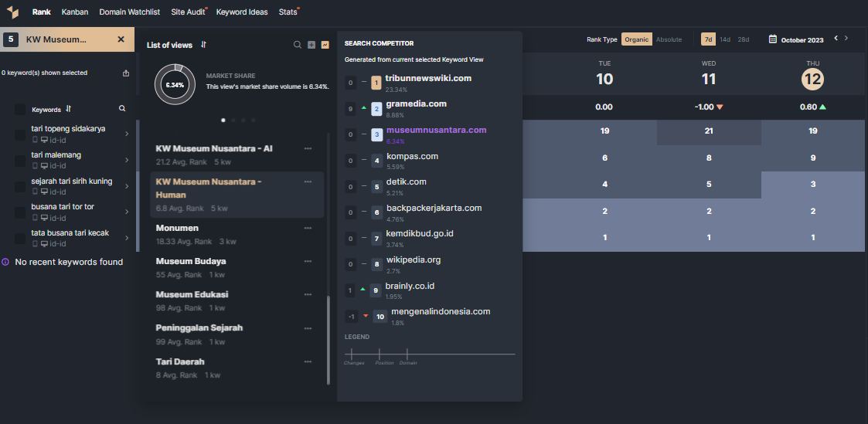Open the Domain Watchlist tab
Image resolution: width=868 pixels, height=424 pixels.
pos(130,12)
